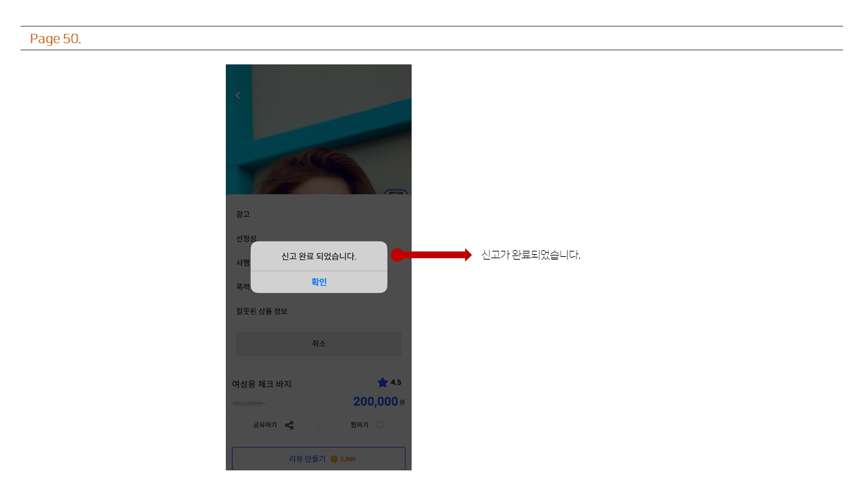Image resolution: width=868 pixels, height=488 pixels.
Task: Click the struck-through original price
Action: pyautogui.click(x=248, y=403)
